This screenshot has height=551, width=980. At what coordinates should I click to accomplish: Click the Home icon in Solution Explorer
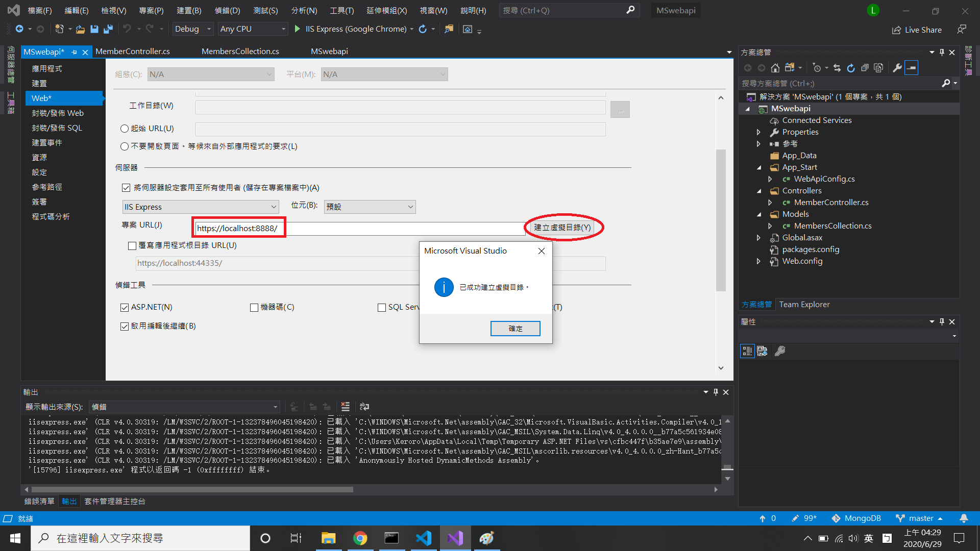tap(775, 68)
